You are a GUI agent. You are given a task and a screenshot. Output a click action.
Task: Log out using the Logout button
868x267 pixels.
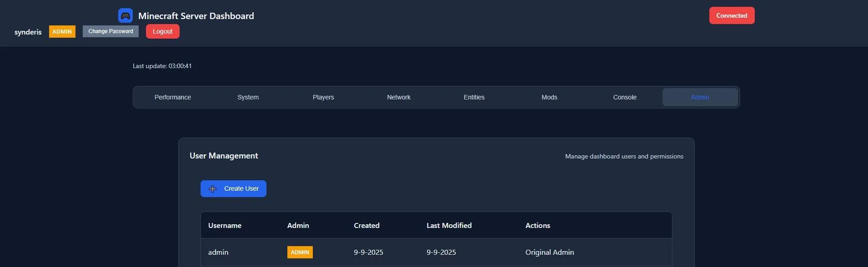click(163, 31)
